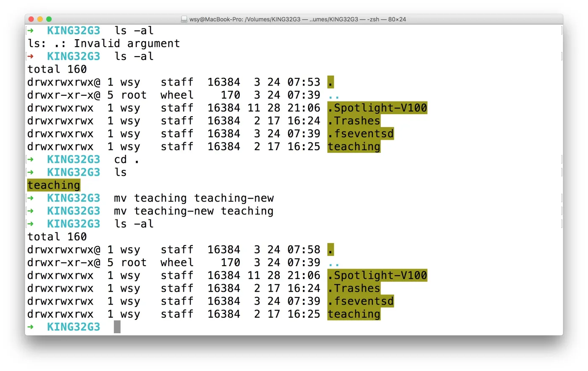Click the gray block cursor at last prompt
The height and width of the screenshot is (371, 588).
pos(117,327)
